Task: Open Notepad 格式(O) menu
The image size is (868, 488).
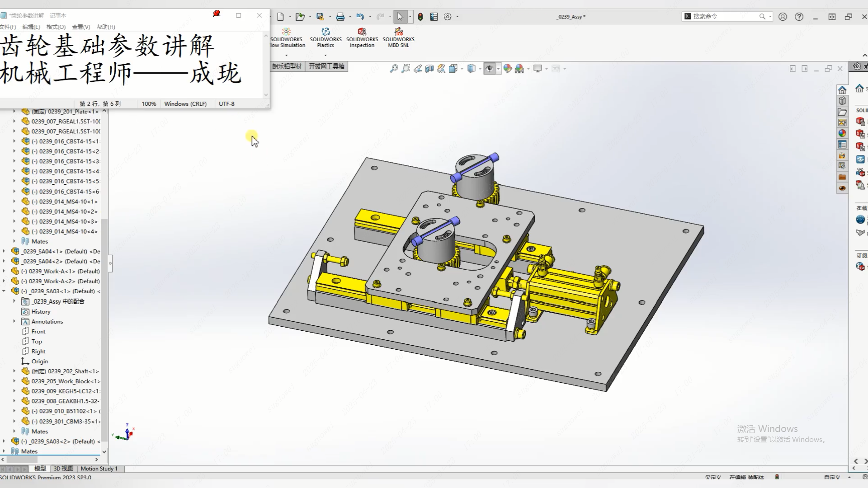Action: 56,27
